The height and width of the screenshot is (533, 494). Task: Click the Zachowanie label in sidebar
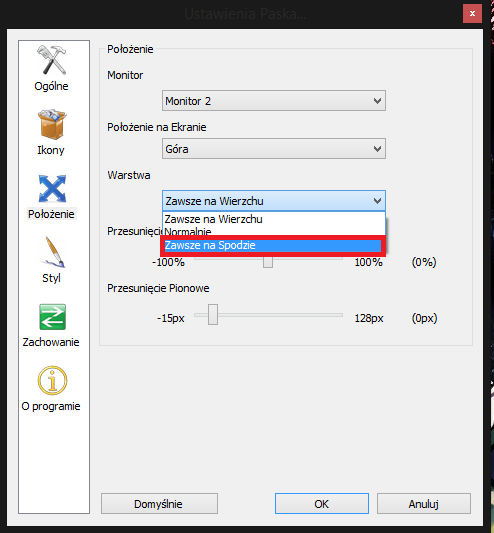[51, 342]
